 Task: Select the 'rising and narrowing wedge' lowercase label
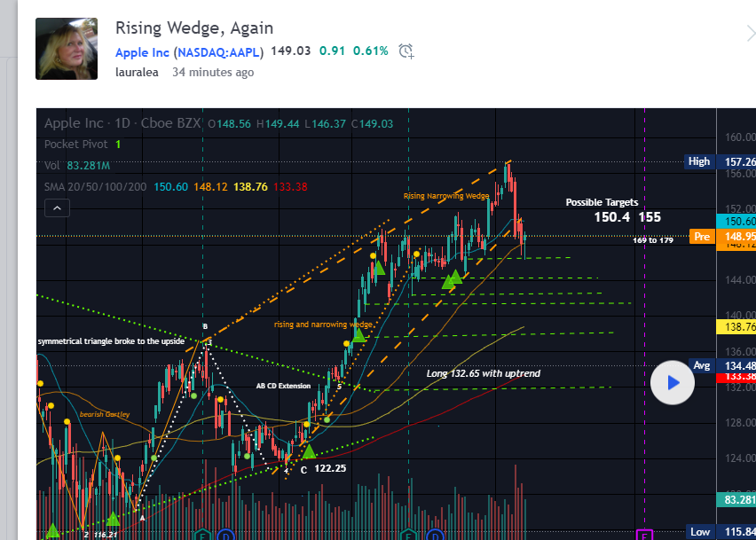tap(323, 325)
